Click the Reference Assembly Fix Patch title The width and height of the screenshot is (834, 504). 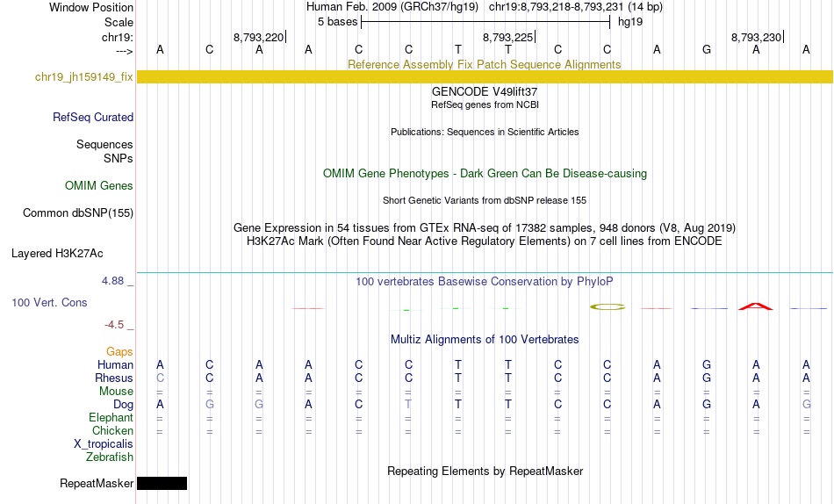click(484, 64)
